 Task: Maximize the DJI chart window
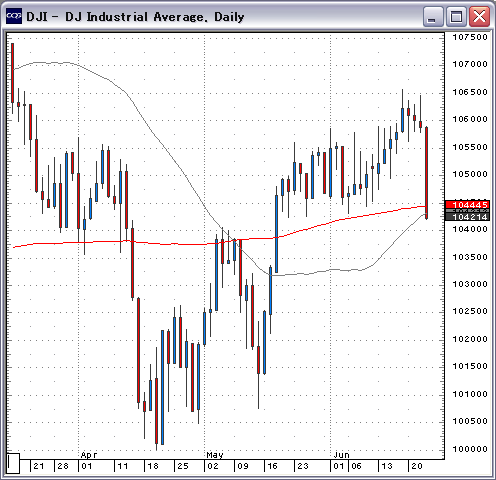click(456, 16)
